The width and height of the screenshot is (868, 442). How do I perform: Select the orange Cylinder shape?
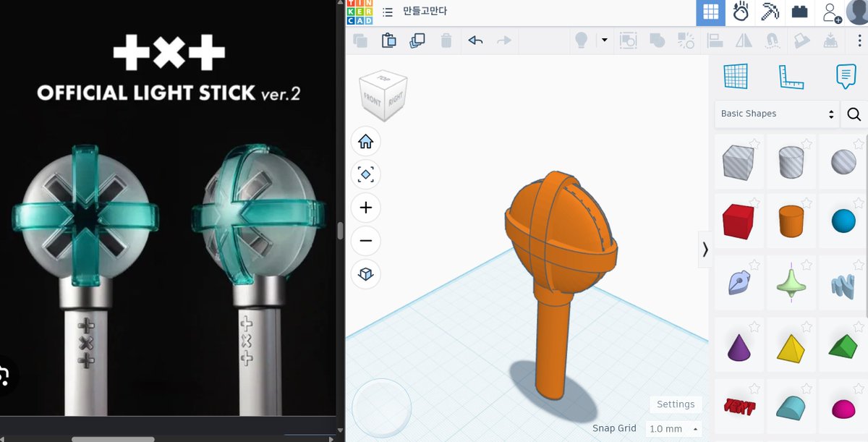[791, 221]
